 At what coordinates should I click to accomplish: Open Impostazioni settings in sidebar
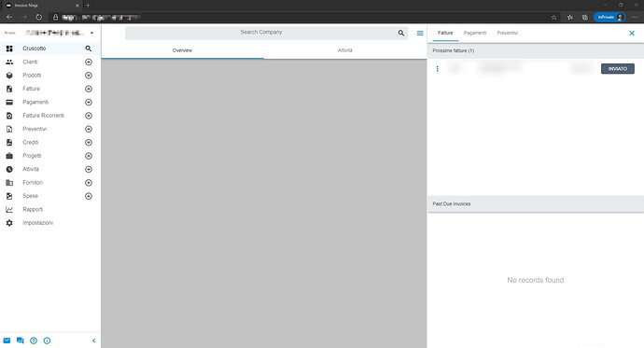click(37, 223)
